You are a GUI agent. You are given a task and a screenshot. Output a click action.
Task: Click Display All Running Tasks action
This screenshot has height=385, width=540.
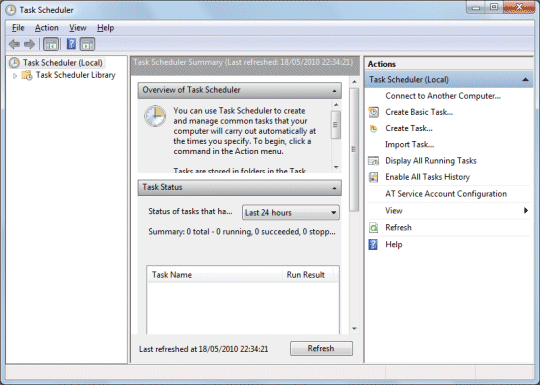[x=430, y=161]
